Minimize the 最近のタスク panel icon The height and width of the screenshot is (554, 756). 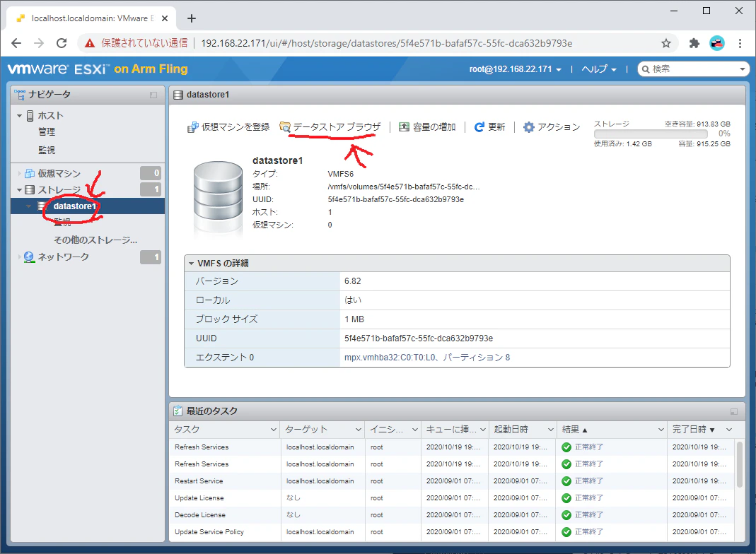coord(734,411)
